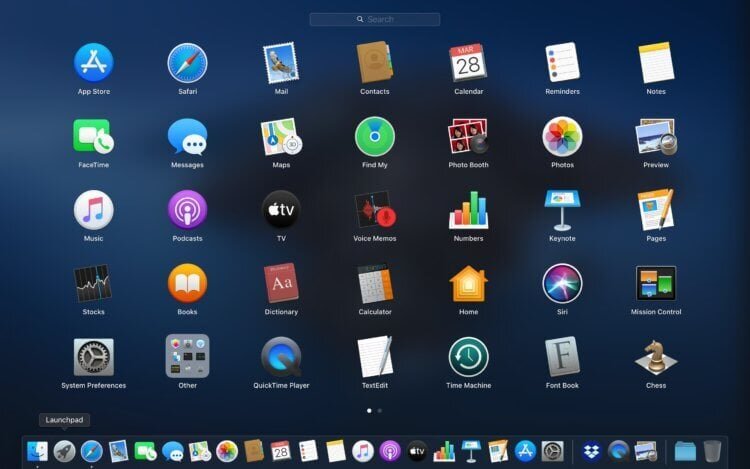This screenshot has width=750, height=469.
Task: Start FaceTime from the Launchpad grid
Action: 94,137
